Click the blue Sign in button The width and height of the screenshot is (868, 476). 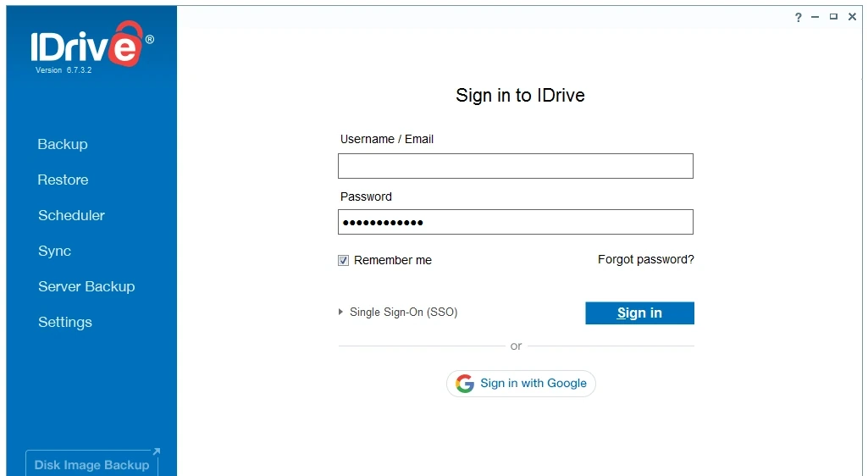point(639,313)
